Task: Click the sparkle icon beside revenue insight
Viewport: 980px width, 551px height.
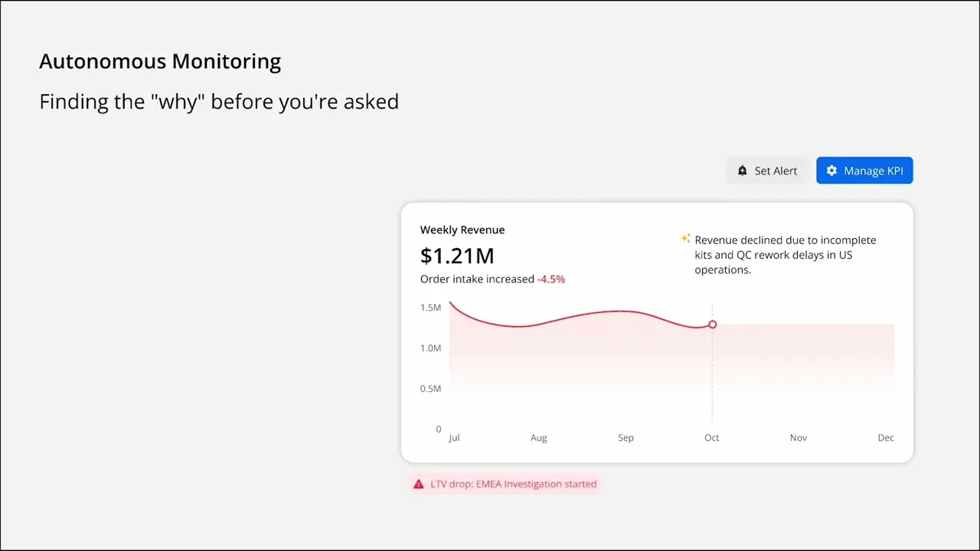Action: [686, 239]
